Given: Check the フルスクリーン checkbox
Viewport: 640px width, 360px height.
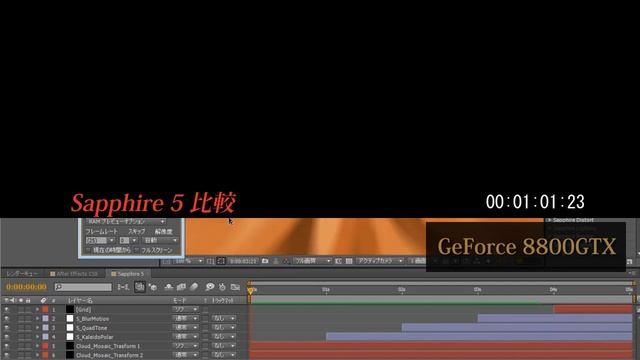Looking at the screenshot, I should [x=137, y=250].
